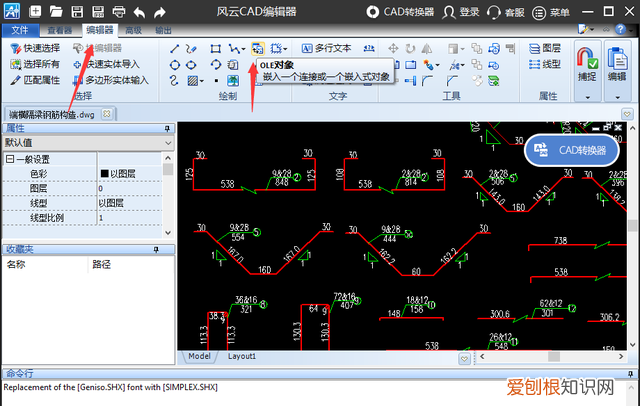Click 匹配属性 match properties button

[35, 80]
